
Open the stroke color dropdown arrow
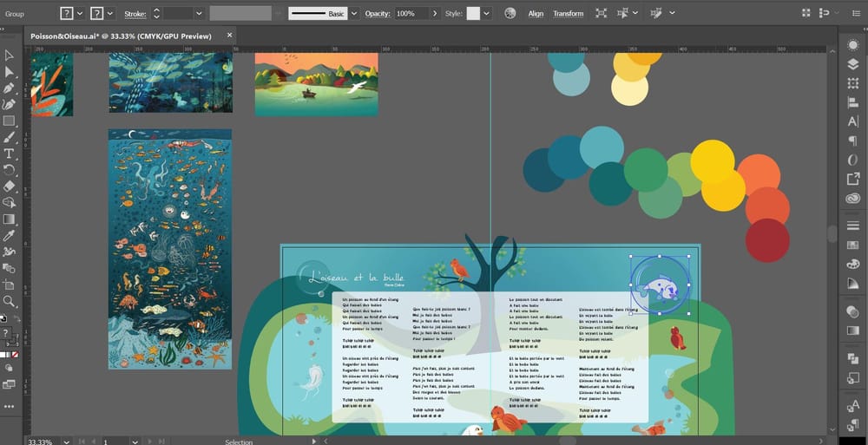tap(110, 13)
